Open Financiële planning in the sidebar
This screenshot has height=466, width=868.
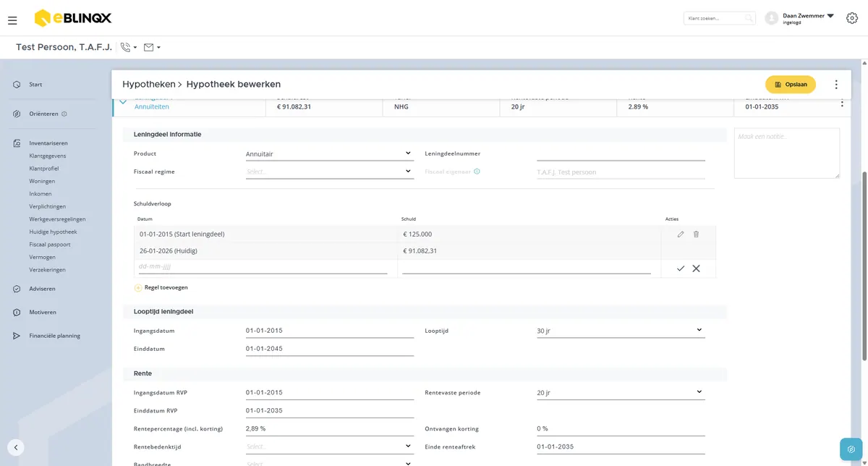point(55,336)
